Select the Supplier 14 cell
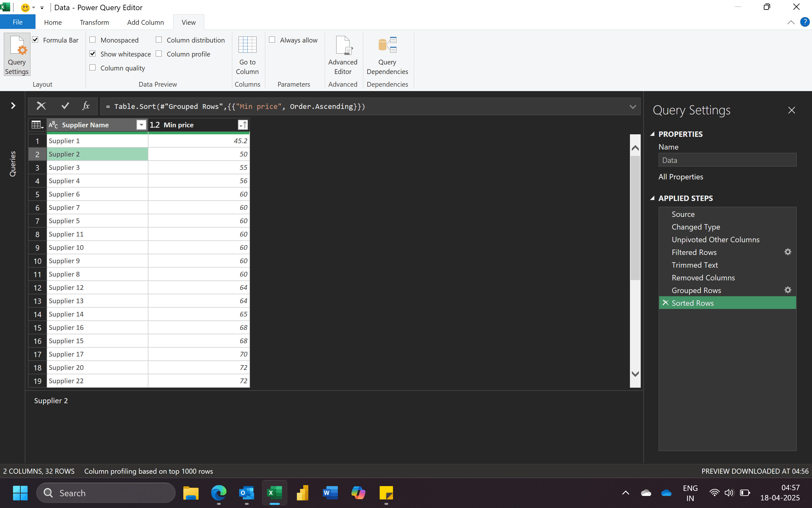Screen dimensions: 812x508 coord(97,314)
